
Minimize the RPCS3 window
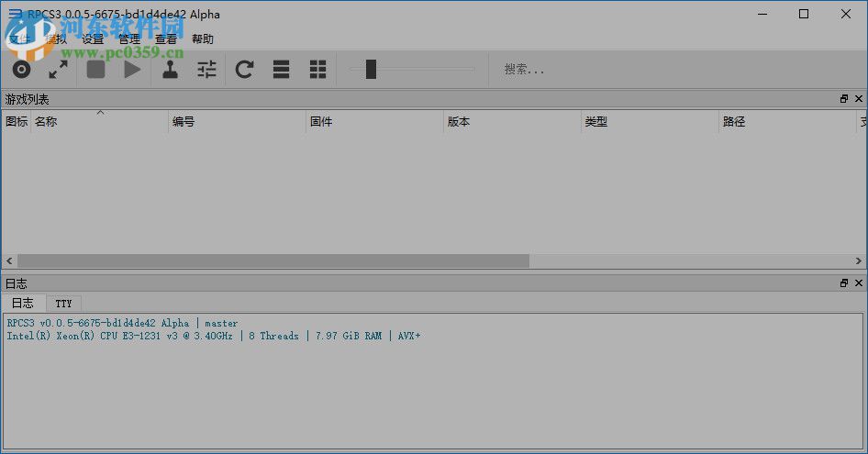(x=762, y=14)
